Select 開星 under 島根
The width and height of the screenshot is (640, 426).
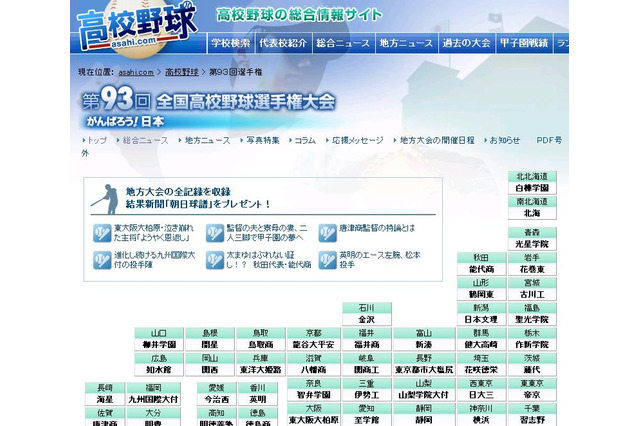point(210,345)
